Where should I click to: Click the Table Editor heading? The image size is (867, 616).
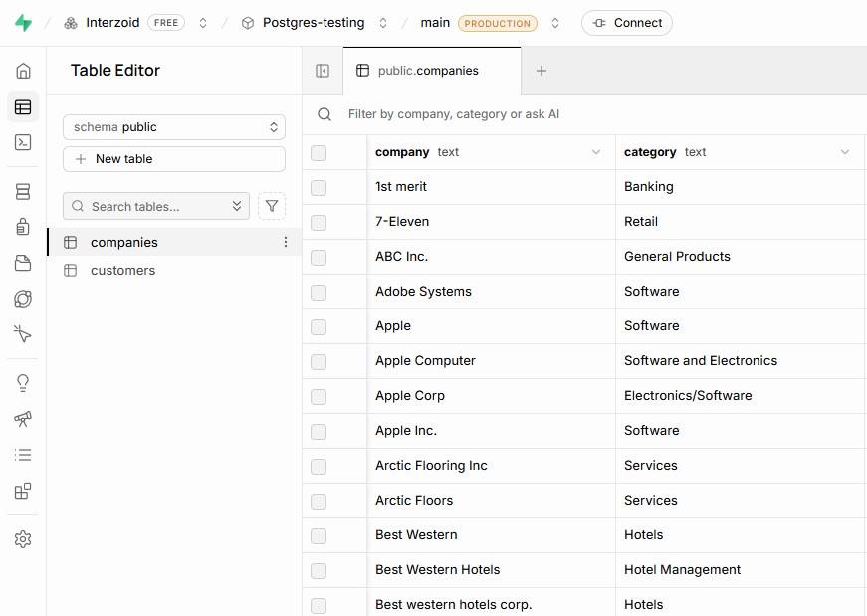[115, 71]
